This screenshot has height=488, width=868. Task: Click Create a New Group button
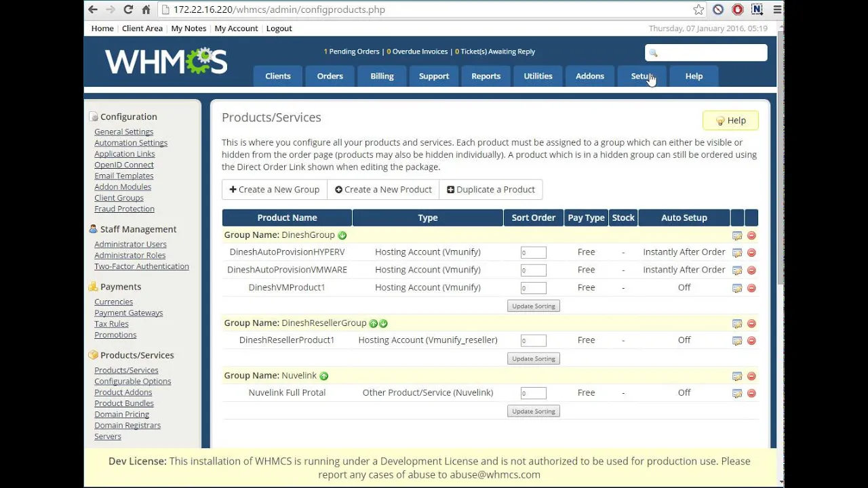(275, 190)
